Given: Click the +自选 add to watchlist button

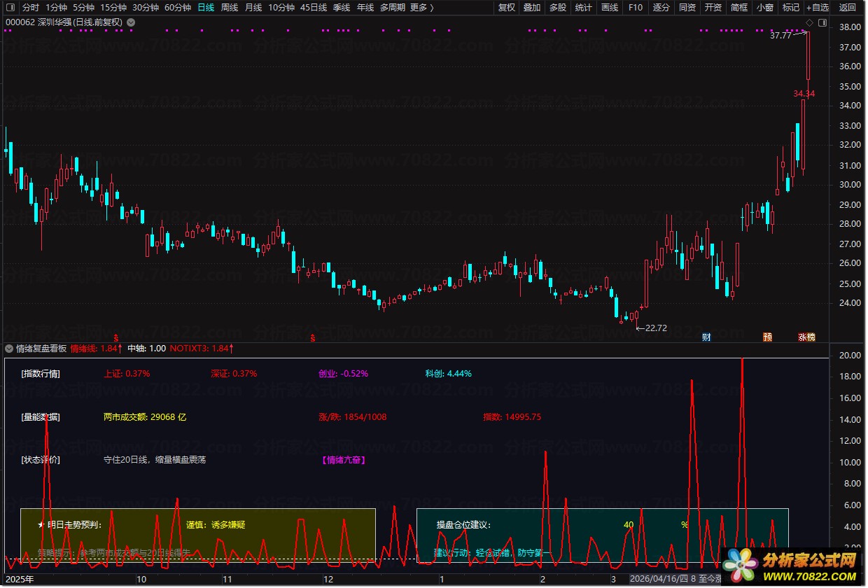Looking at the screenshot, I should coord(817,8).
